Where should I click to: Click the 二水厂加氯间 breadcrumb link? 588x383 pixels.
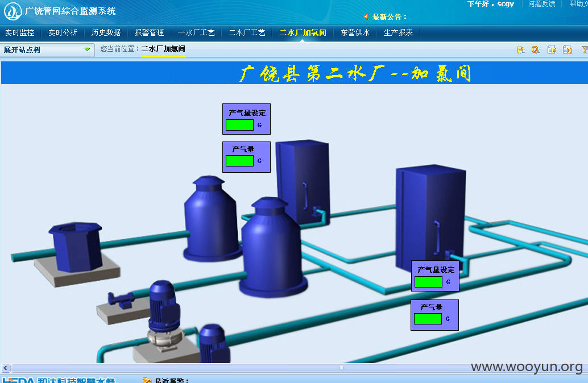pos(163,49)
